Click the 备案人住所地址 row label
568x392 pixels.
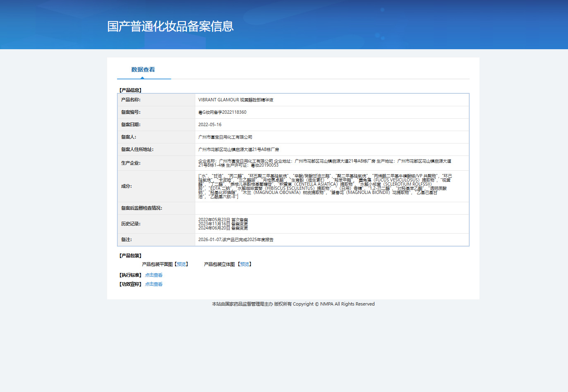point(137,149)
